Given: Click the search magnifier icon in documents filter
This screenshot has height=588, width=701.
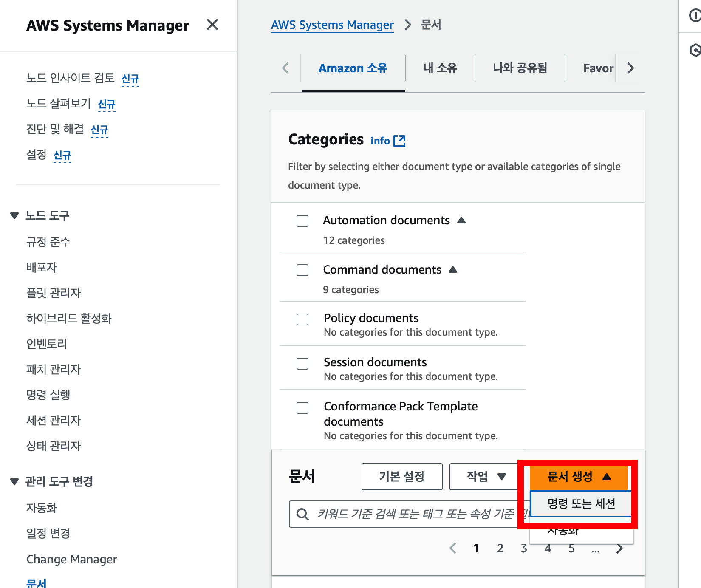Looking at the screenshot, I should (x=302, y=514).
